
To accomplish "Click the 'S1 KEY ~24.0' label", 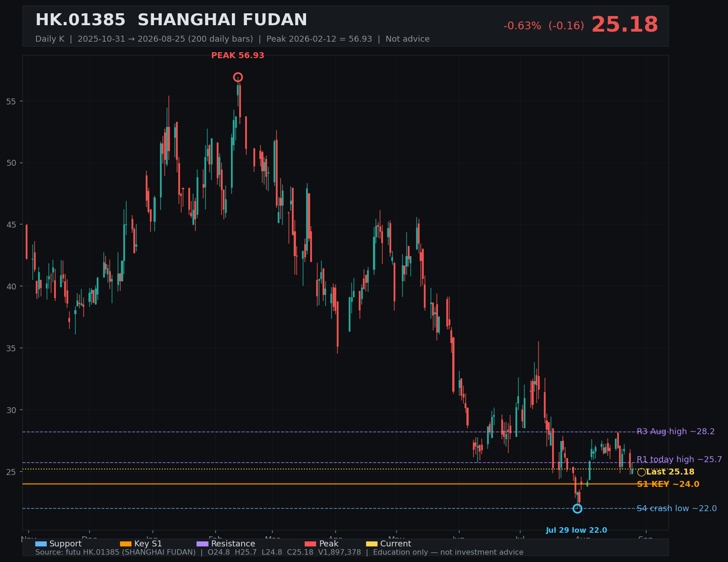I will coord(668,484).
